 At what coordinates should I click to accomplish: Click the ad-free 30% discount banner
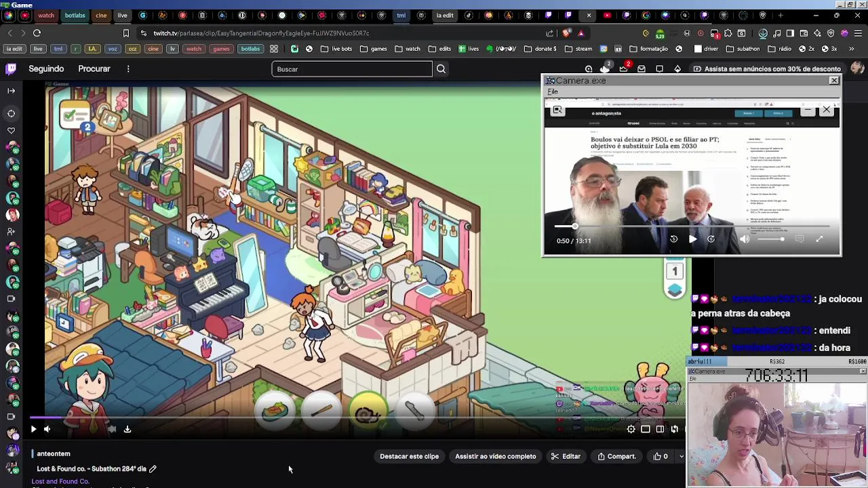point(767,69)
